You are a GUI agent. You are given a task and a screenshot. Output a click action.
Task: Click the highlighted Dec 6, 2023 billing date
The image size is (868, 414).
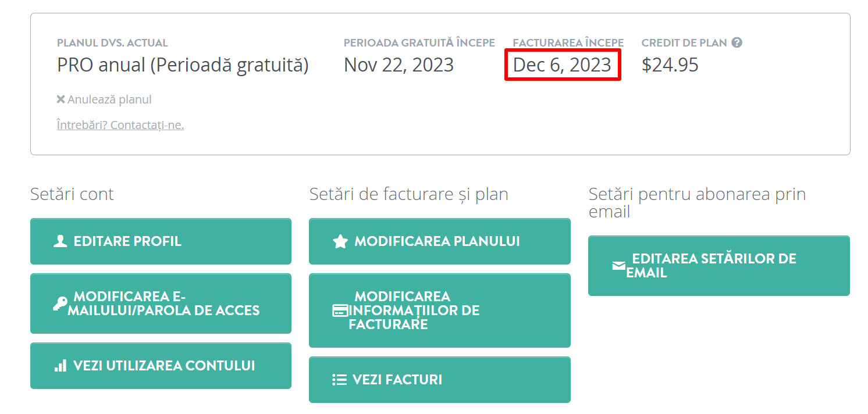point(562,65)
